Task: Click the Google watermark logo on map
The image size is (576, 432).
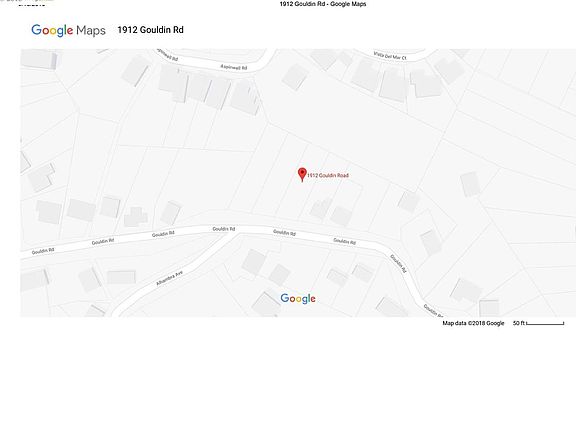Action: (x=298, y=299)
